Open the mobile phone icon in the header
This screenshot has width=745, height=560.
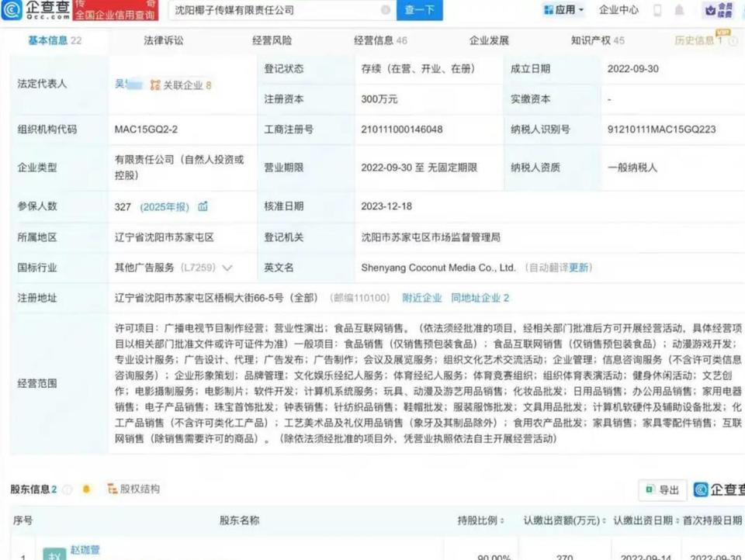coord(657,10)
